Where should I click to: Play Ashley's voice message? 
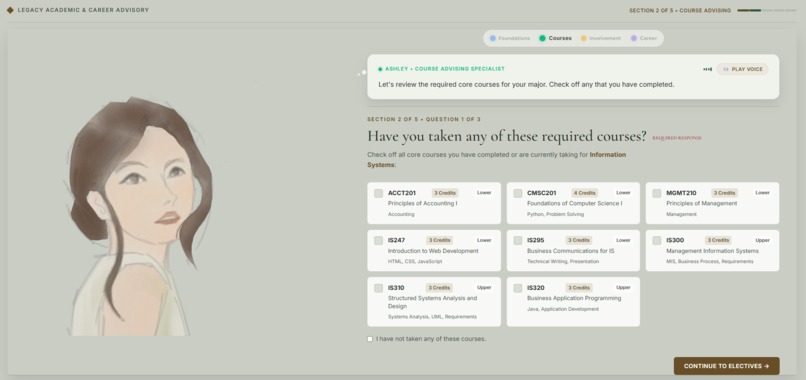tap(742, 69)
